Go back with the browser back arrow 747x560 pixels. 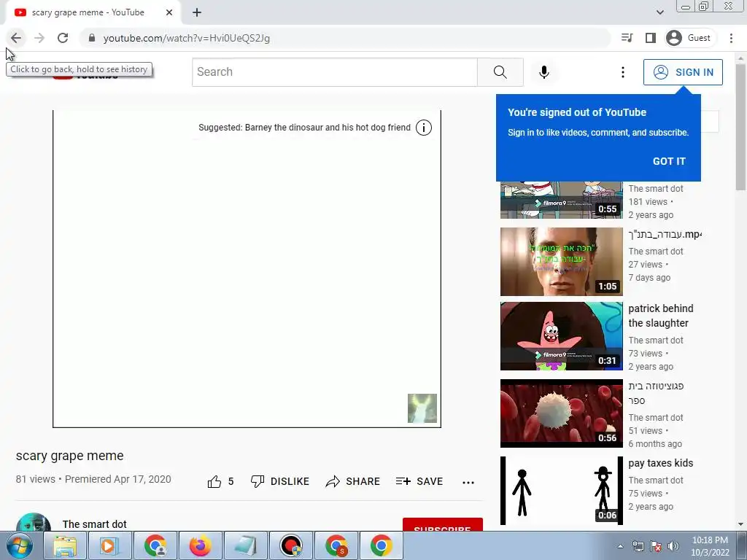pos(16,38)
